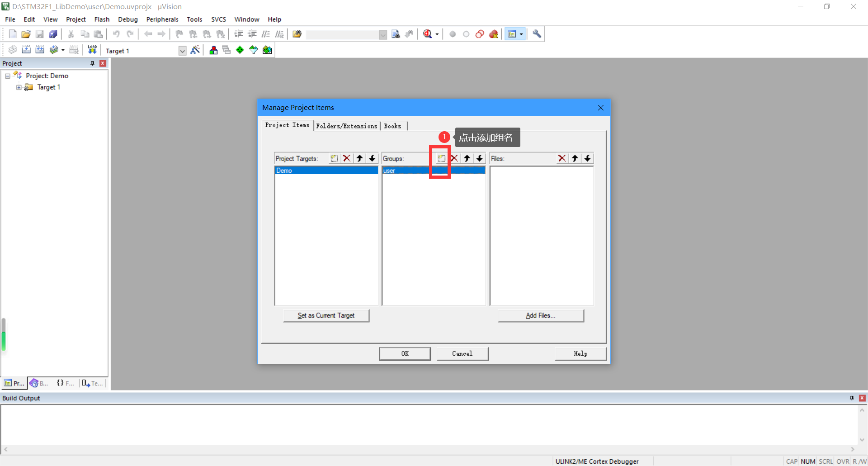Start the Debug Session icon
Viewport: 868px width, 466px height.
coord(428,34)
